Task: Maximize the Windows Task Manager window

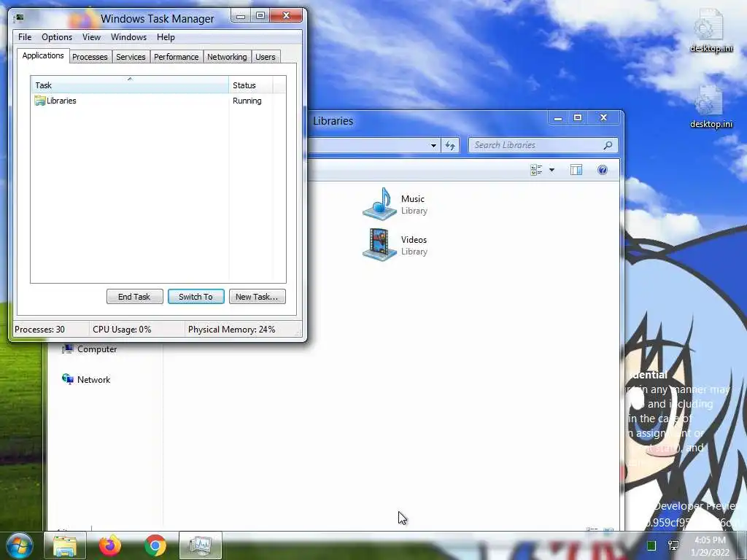Action: [260, 16]
